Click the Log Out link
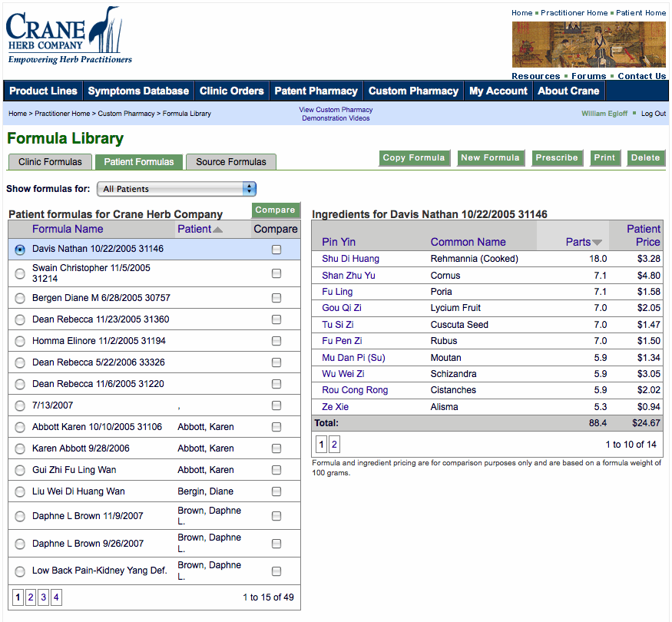672x622 pixels. 654,114
